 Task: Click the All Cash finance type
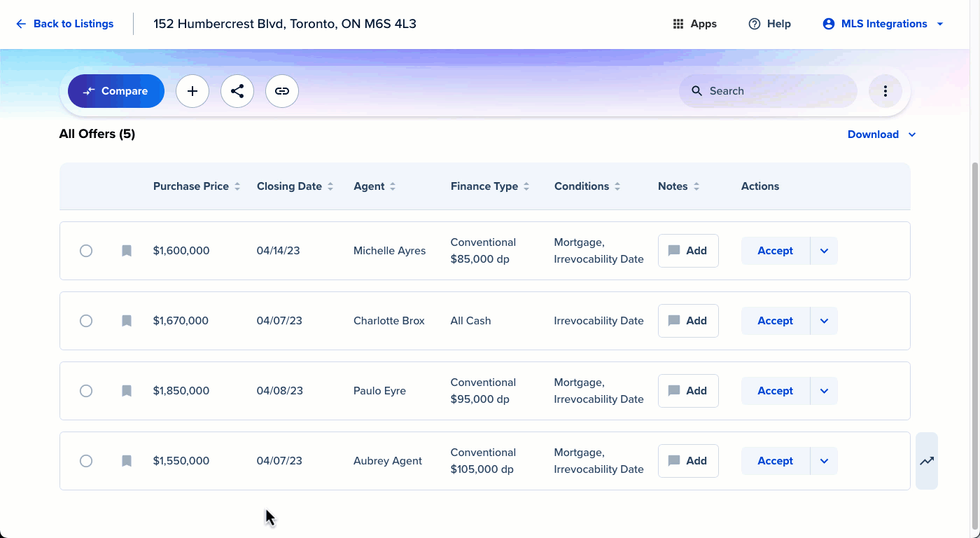(470, 321)
